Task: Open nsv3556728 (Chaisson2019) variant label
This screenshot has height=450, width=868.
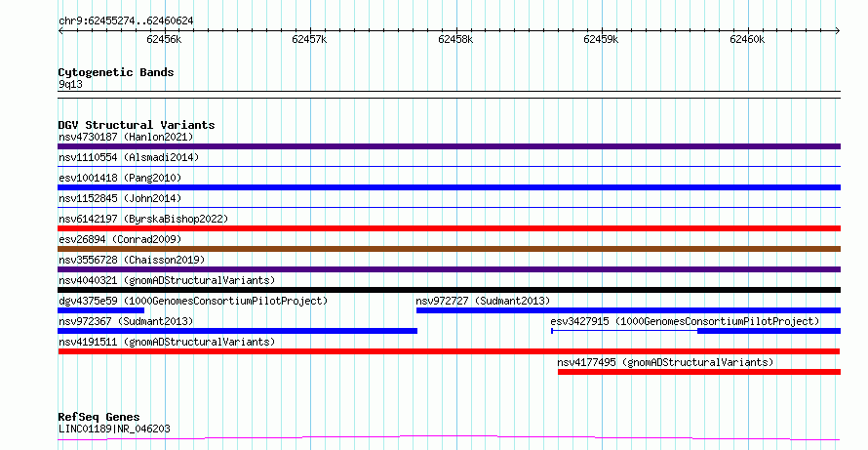Action: (x=132, y=260)
